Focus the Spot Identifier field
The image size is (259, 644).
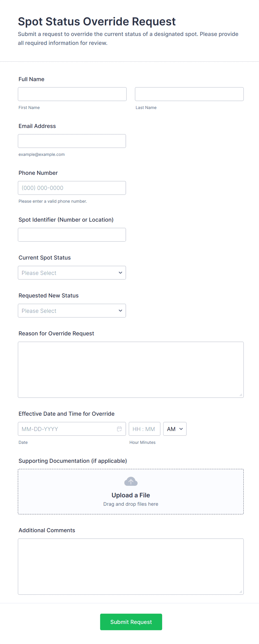(72, 235)
